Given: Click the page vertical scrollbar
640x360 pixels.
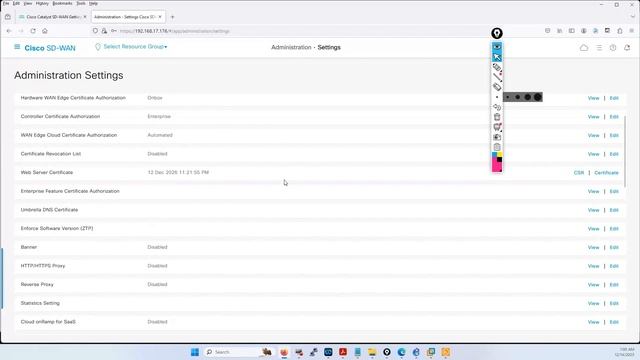Looking at the screenshot, I should (x=625, y=151).
